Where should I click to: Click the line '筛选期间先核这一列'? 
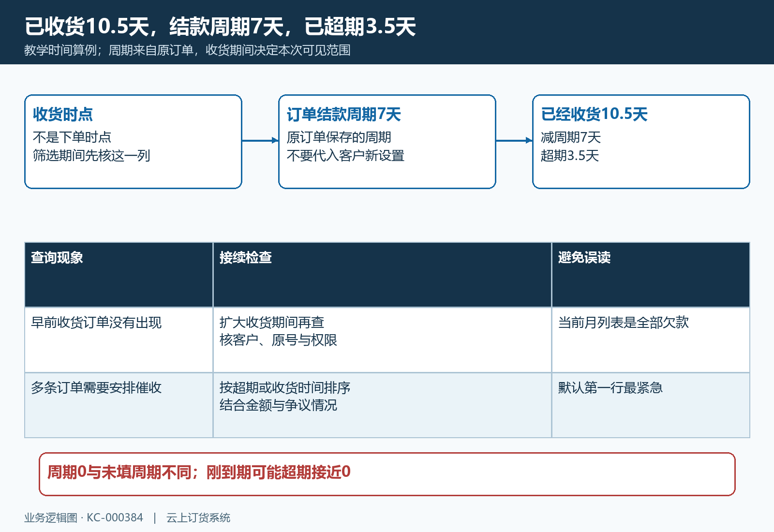tap(91, 156)
